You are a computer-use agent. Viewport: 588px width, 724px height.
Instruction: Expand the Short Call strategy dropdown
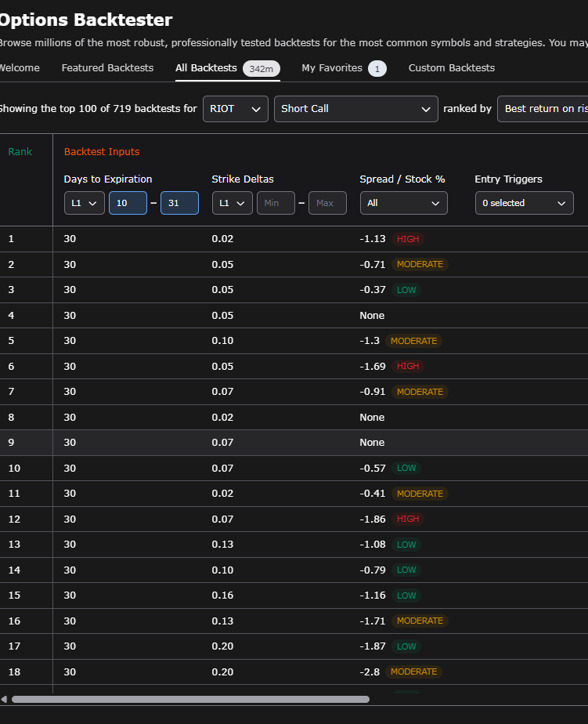(x=355, y=109)
